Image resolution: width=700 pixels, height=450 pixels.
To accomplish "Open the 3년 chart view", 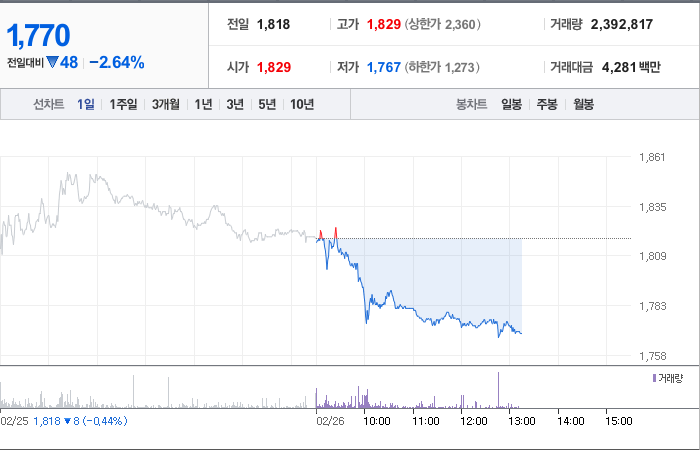I will point(235,104).
